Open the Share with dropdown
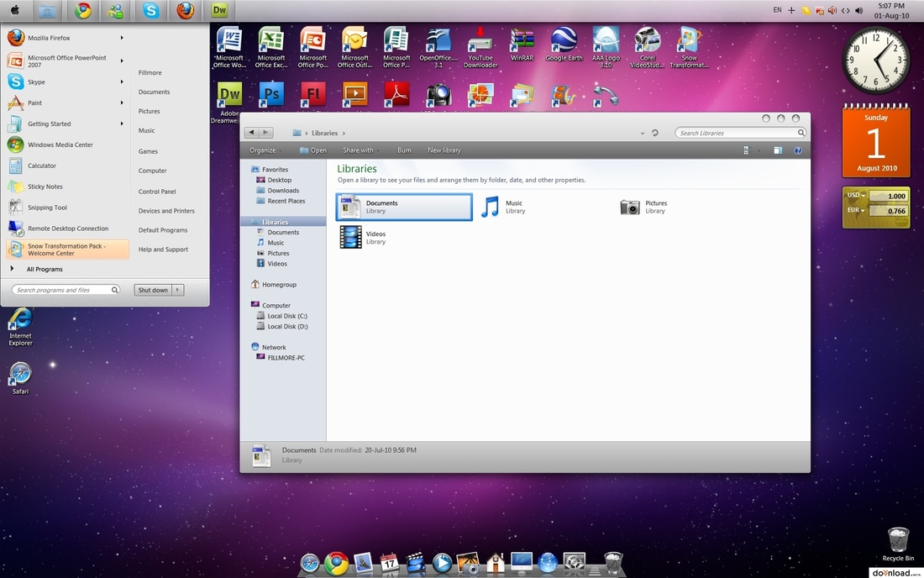Image resolution: width=924 pixels, height=578 pixels. tap(361, 150)
